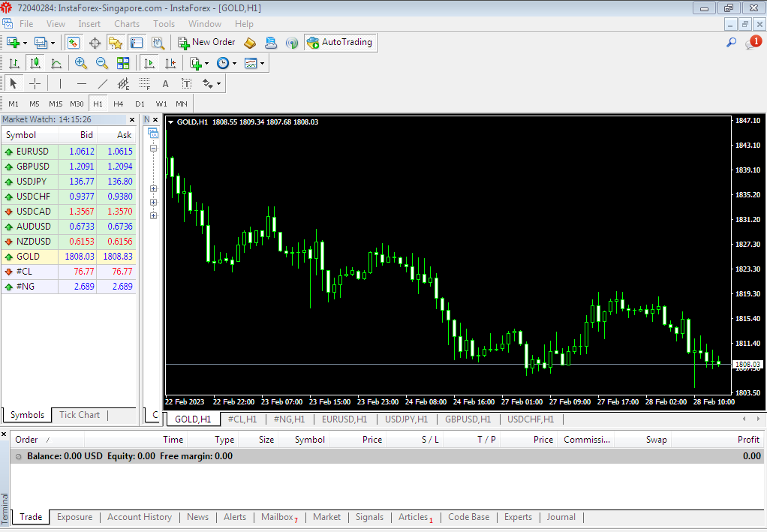Open the Signals radio-wave toolbar icon
The height and width of the screenshot is (532, 767).
tap(292, 43)
